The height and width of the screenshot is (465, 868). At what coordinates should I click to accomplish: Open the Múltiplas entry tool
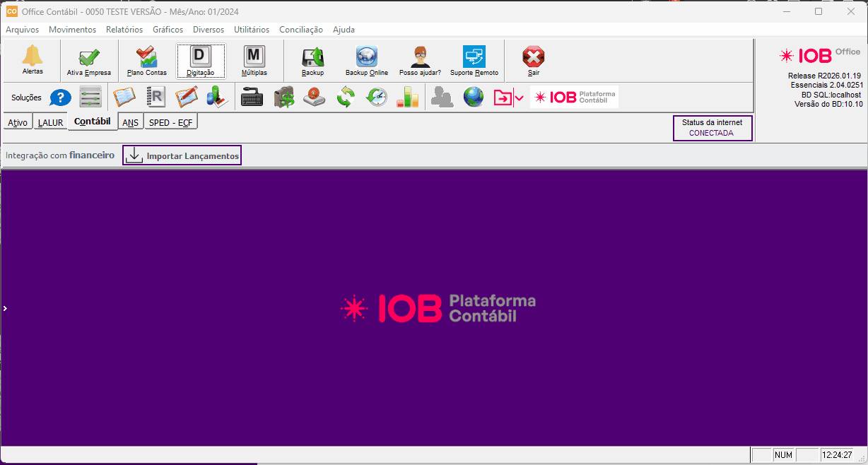[x=254, y=61]
